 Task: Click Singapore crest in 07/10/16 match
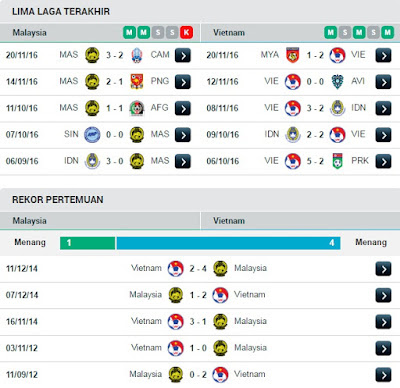point(92,135)
